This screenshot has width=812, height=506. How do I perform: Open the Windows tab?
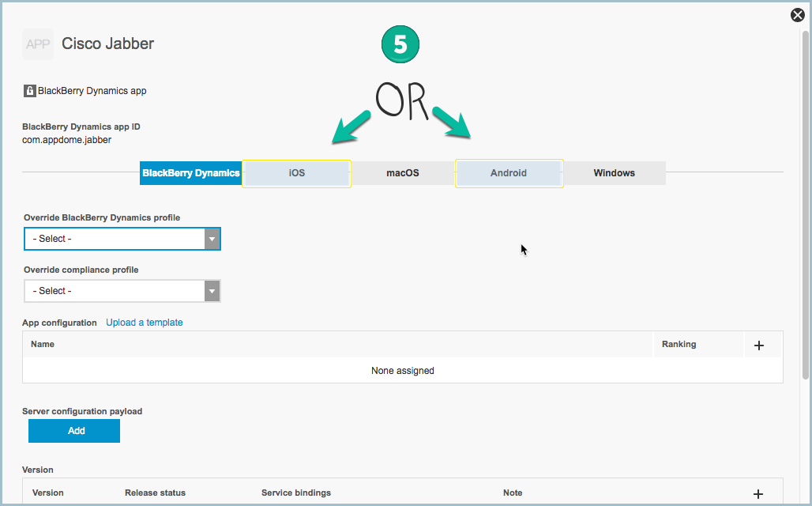tap(615, 173)
